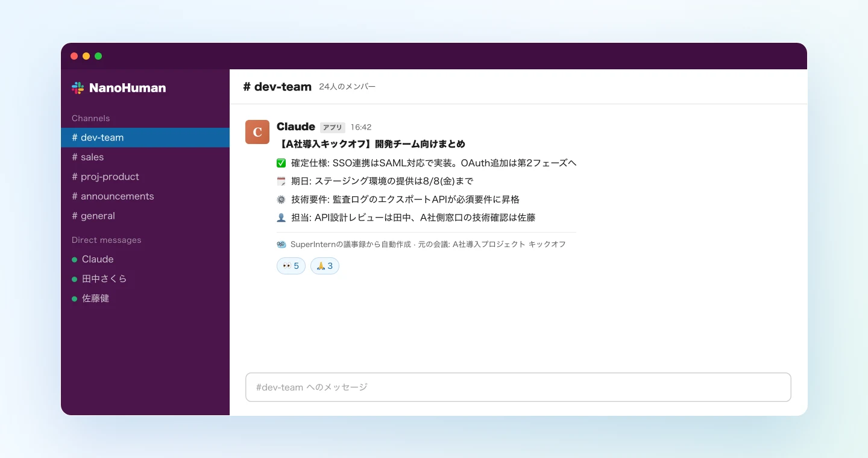Click the green checkmark emoji before 確定仕様

[281, 163]
